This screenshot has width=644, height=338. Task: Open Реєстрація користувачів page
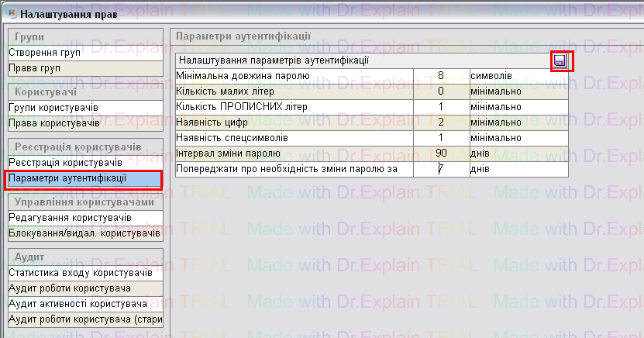click(x=84, y=162)
